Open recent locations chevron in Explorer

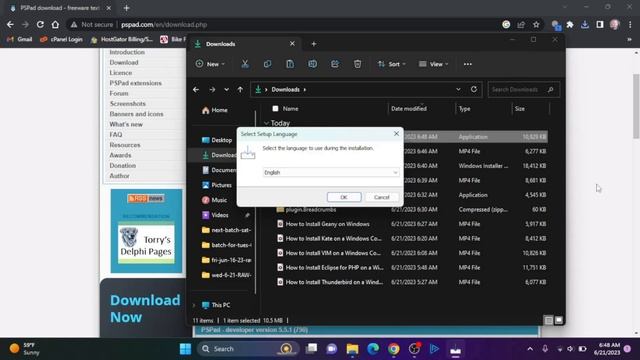[x=227, y=89]
